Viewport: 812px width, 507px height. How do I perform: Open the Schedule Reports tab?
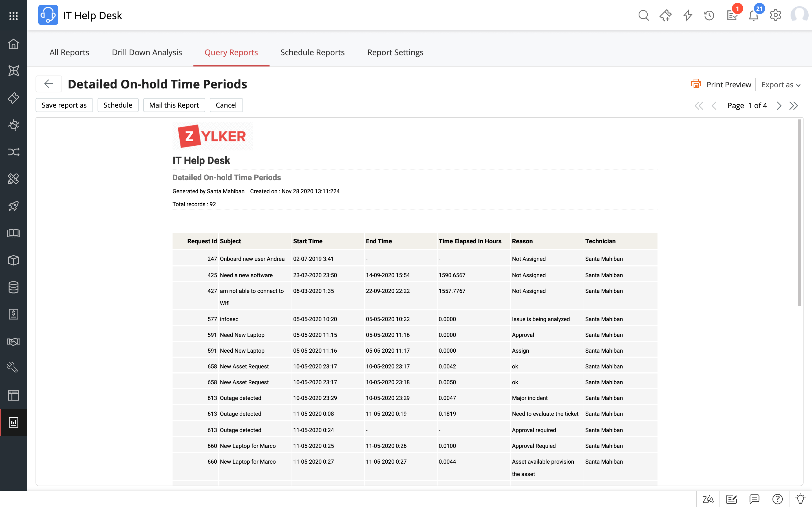pos(312,52)
